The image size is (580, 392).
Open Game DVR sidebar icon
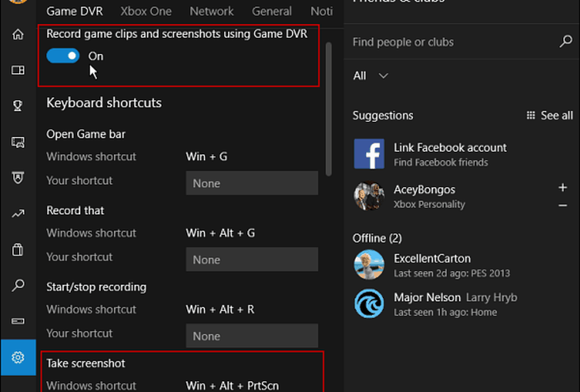coord(18,142)
